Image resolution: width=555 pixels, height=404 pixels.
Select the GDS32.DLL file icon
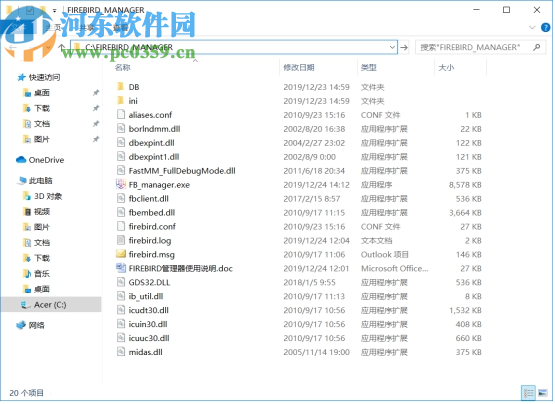(x=121, y=282)
